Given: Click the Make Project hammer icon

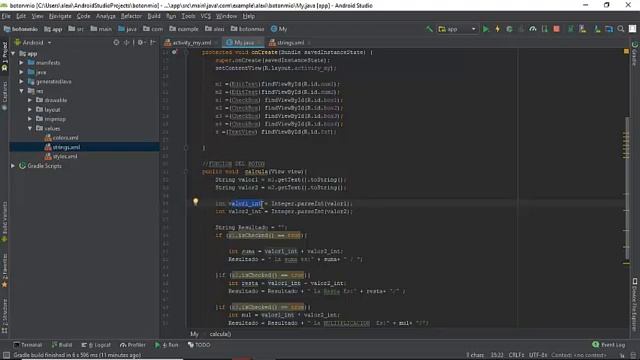Looking at the screenshot, I should pyautogui.click(x=429, y=29).
